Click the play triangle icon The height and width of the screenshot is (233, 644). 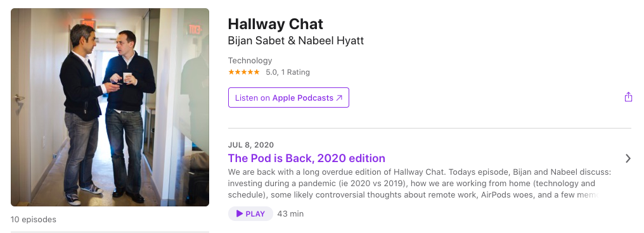click(240, 214)
